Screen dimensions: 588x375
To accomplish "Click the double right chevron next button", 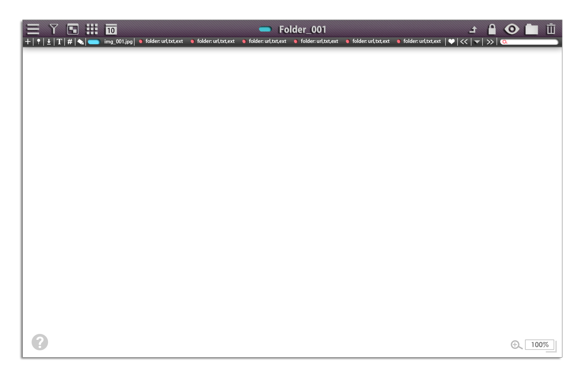I will coord(490,42).
